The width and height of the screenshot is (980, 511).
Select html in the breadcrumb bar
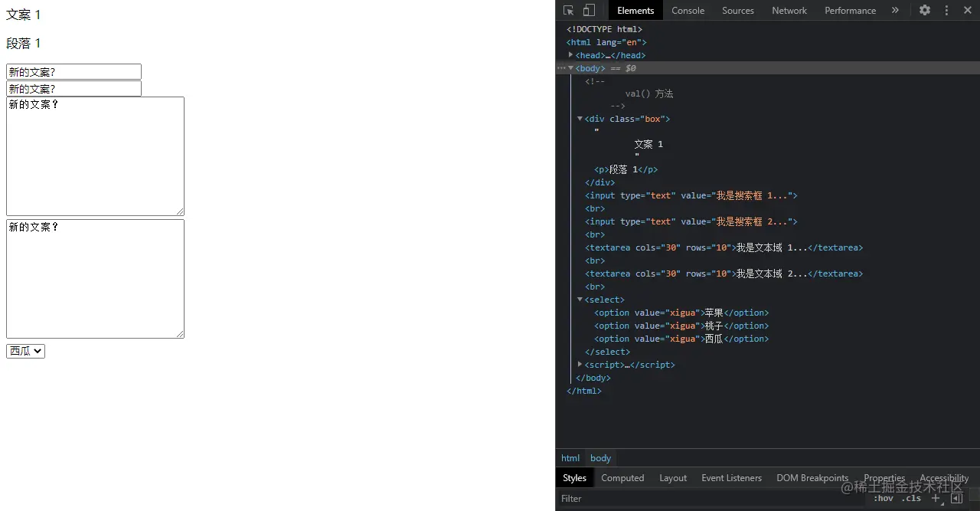(x=570, y=457)
